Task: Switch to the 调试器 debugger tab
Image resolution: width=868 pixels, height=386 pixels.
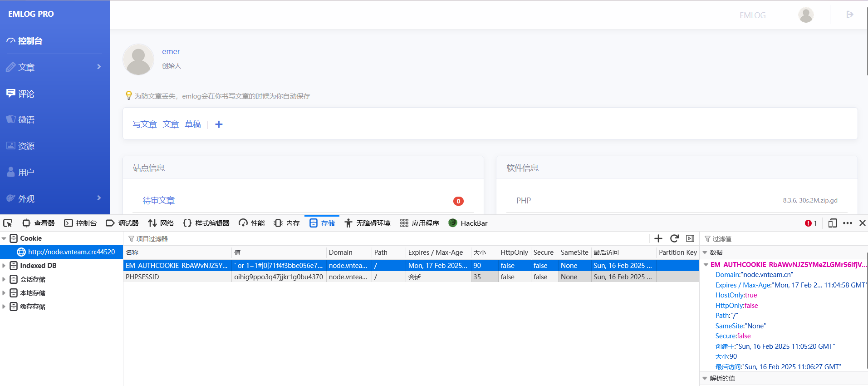Action: [123, 223]
